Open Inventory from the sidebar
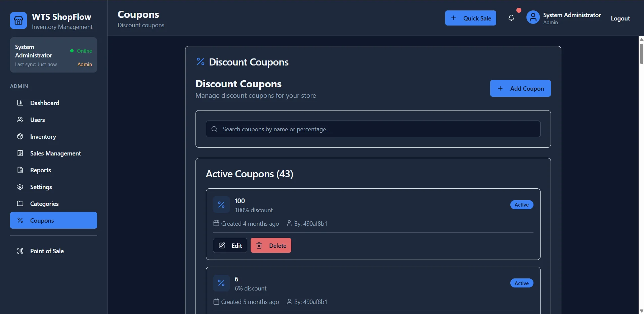This screenshot has height=314, width=644. (x=53, y=136)
